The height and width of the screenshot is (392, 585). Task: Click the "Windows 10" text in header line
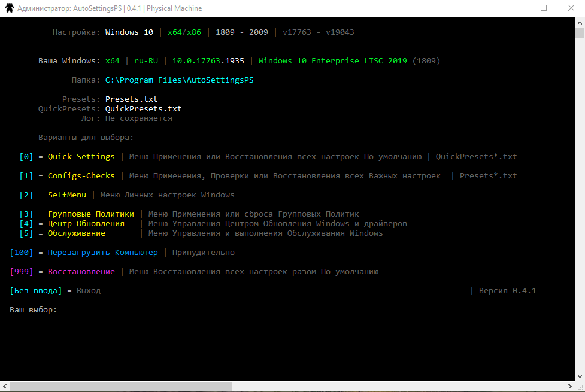click(129, 32)
